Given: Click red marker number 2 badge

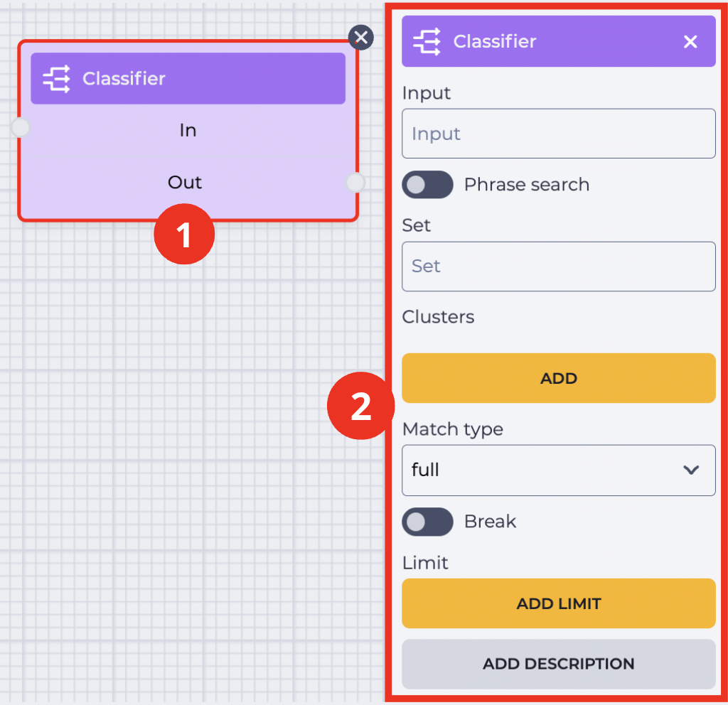Looking at the screenshot, I should click(360, 406).
